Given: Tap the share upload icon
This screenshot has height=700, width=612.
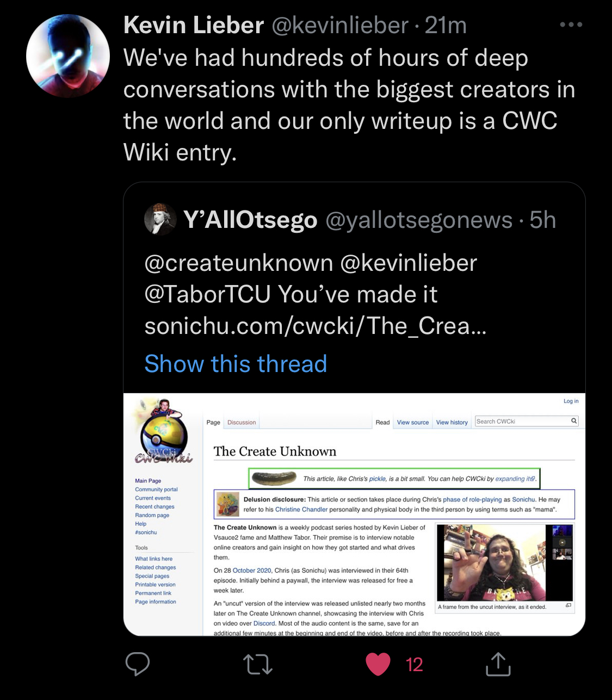Looking at the screenshot, I should click(x=498, y=664).
